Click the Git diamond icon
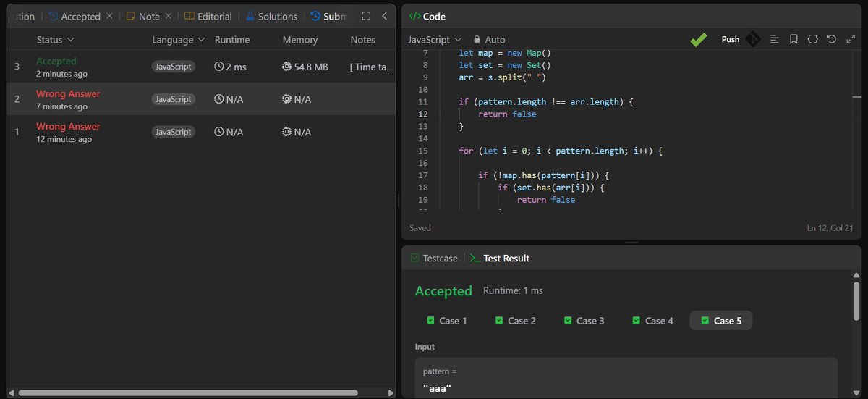 click(x=753, y=40)
